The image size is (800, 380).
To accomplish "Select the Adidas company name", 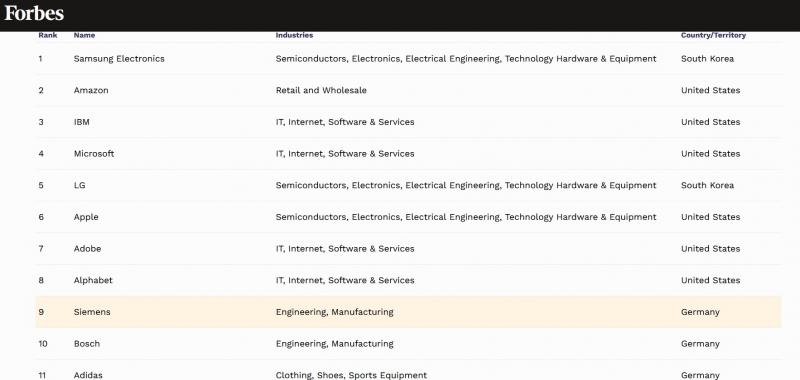I will [88, 375].
